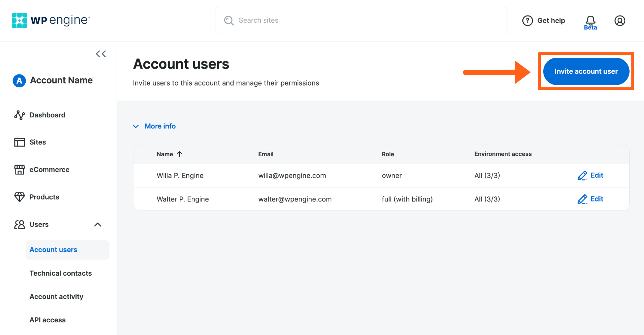This screenshot has width=644, height=335.
Task: Click the WP Engine logo
Action: [x=51, y=20]
